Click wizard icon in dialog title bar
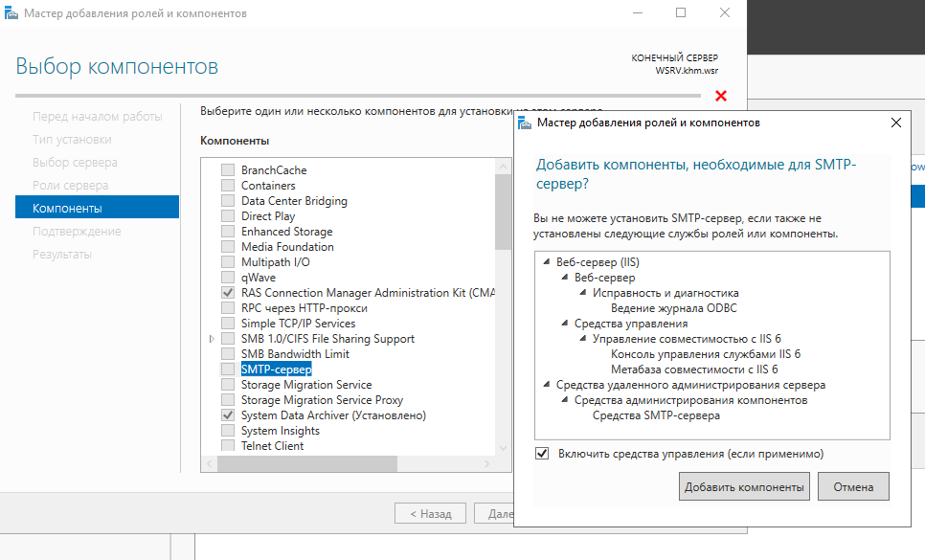The width and height of the screenshot is (925, 560). [x=525, y=123]
